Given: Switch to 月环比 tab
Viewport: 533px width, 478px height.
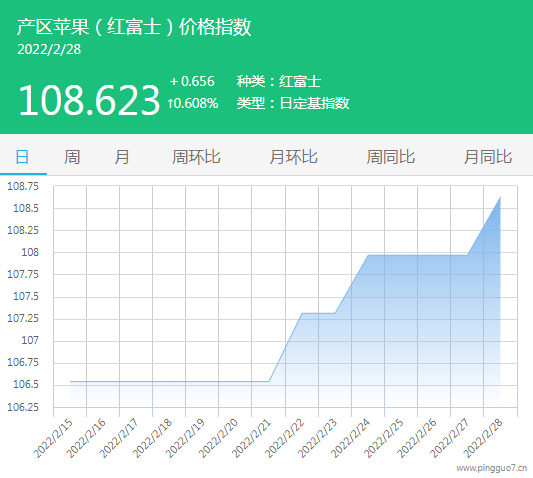Looking at the screenshot, I should (293, 157).
